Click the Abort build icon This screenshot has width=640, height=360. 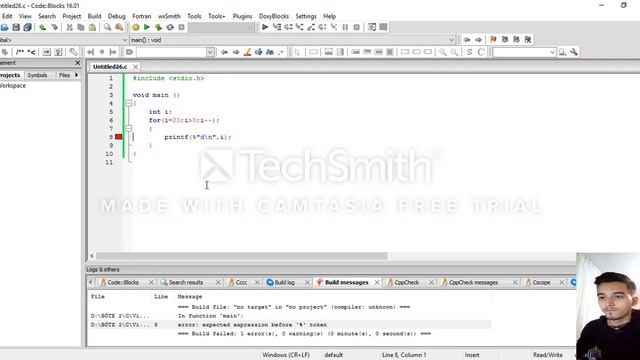pyautogui.click(x=181, y=27)
